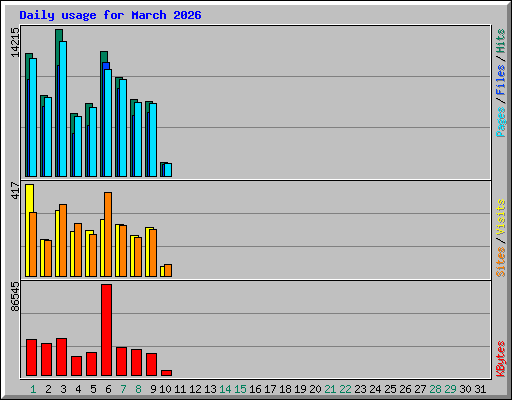Click the red KBytes bar for day 3
This screenshot has width=512, height=400.
61,357
